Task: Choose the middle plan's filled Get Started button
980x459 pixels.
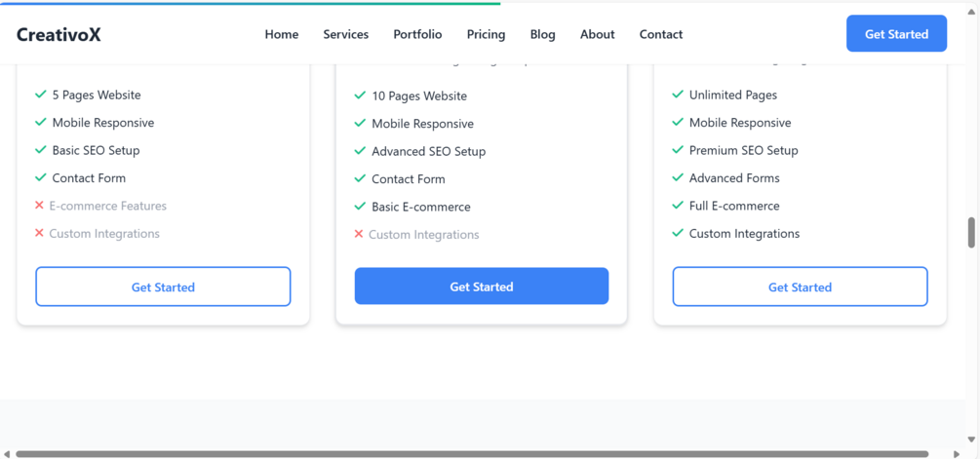Action: pyautogui.click(x=482, y=287)
